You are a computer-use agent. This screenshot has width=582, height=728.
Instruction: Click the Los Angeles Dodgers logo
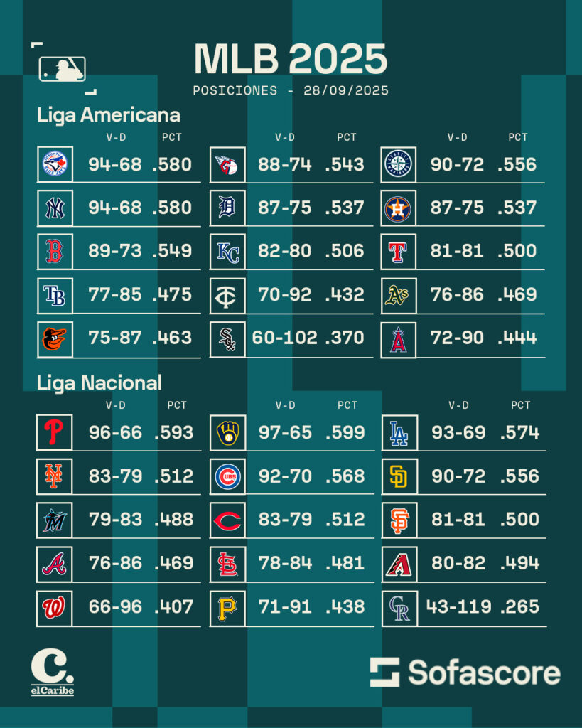coord(399,432)
